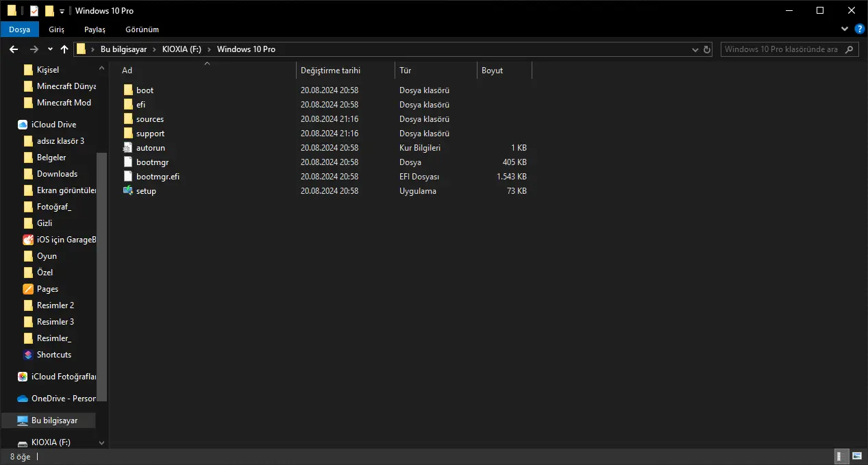Click Bu bilgisayar in address breadcrumb
The image size is (868, 465).
click(123, 49)
